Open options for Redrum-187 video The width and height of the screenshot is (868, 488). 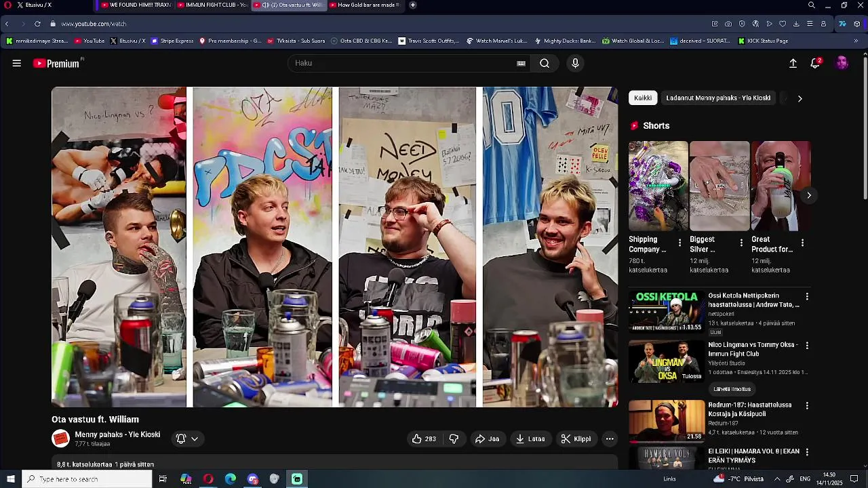[x=807, y=406]
